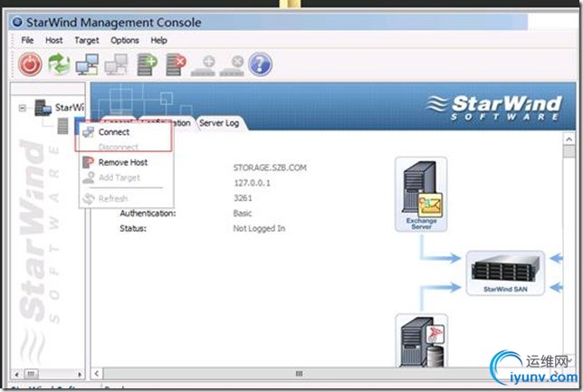
Task: Click the StarWind Management Console title icon
Action: pos(17,22)
